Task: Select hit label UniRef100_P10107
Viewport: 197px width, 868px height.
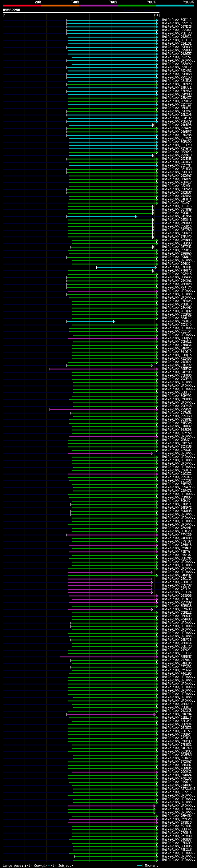Action: tap(177, 555)
